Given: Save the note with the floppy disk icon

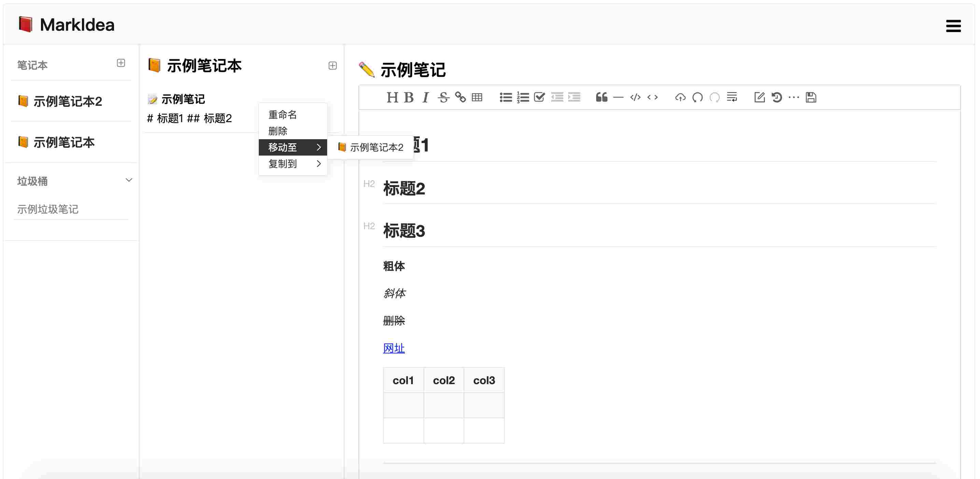Looking at the screenshot, I should (811, 98).
